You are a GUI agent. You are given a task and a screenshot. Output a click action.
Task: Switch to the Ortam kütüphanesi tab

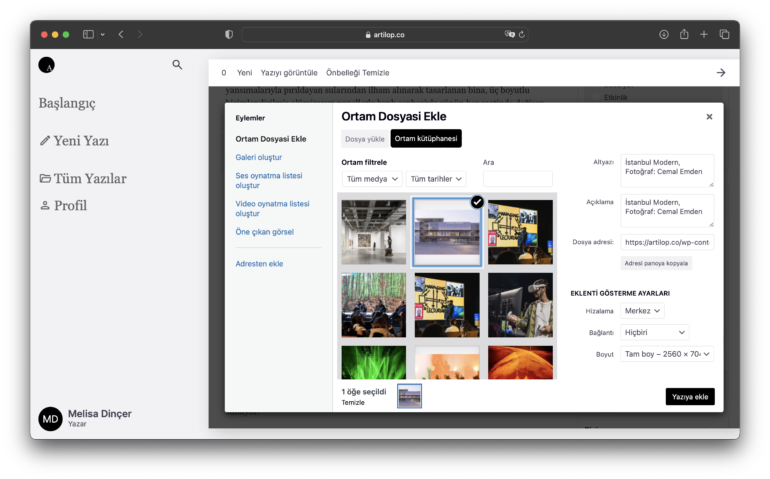coord(426,139)
